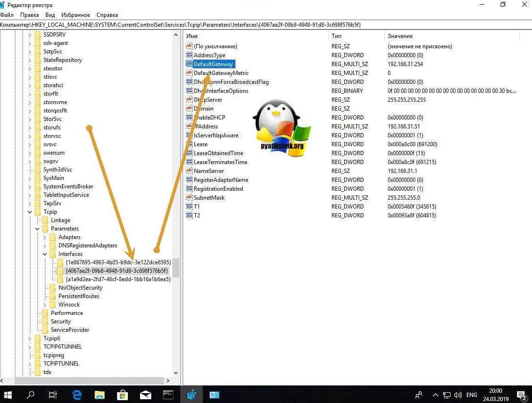Select the Domain string value icon
This screenshot has width=532, height=403.
point(189,108)
